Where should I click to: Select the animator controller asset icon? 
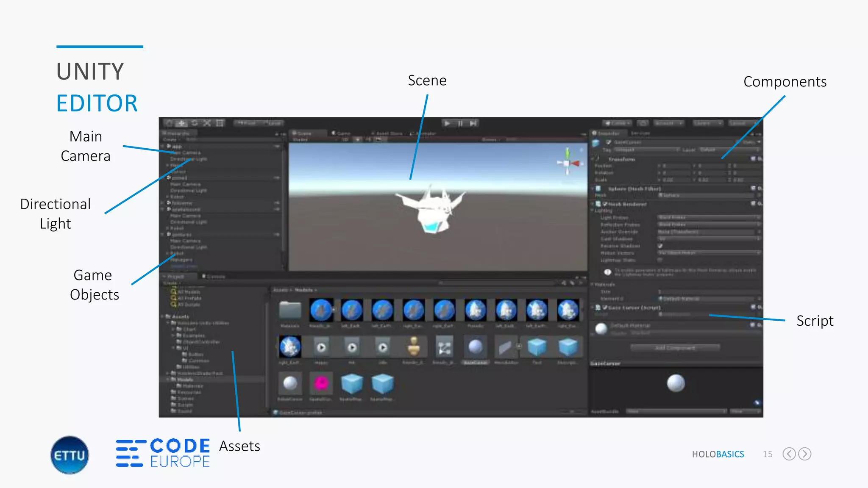(x=445, y=347)
